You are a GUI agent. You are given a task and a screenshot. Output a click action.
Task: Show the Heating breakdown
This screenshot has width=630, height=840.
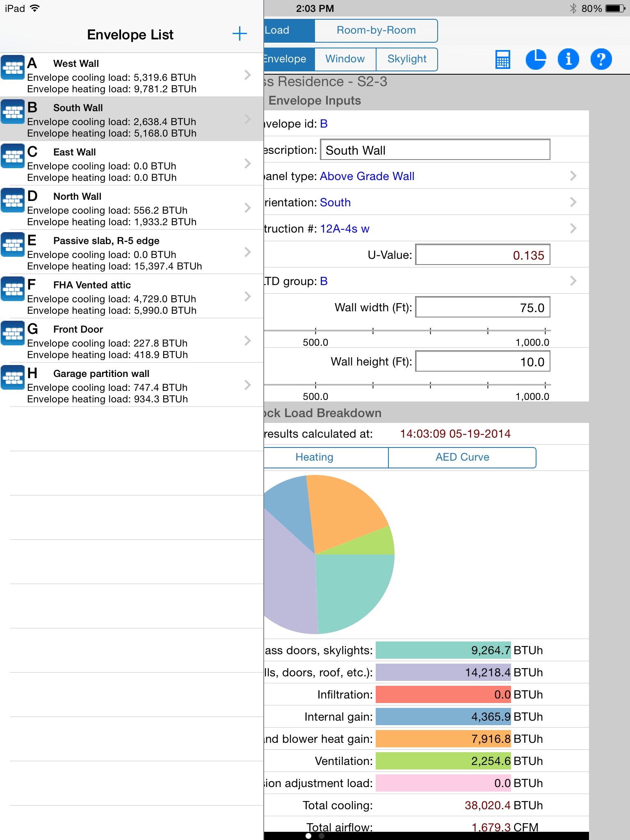pos(326,457)
